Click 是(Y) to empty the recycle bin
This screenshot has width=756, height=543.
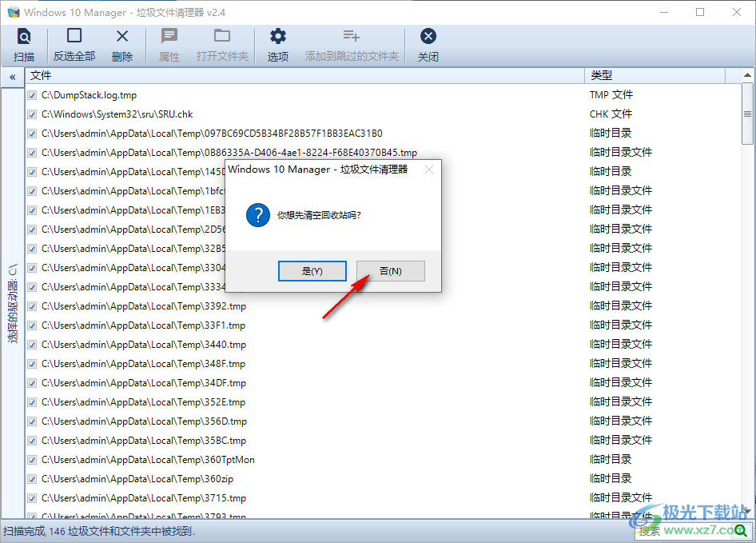click(x=312, y=270)
